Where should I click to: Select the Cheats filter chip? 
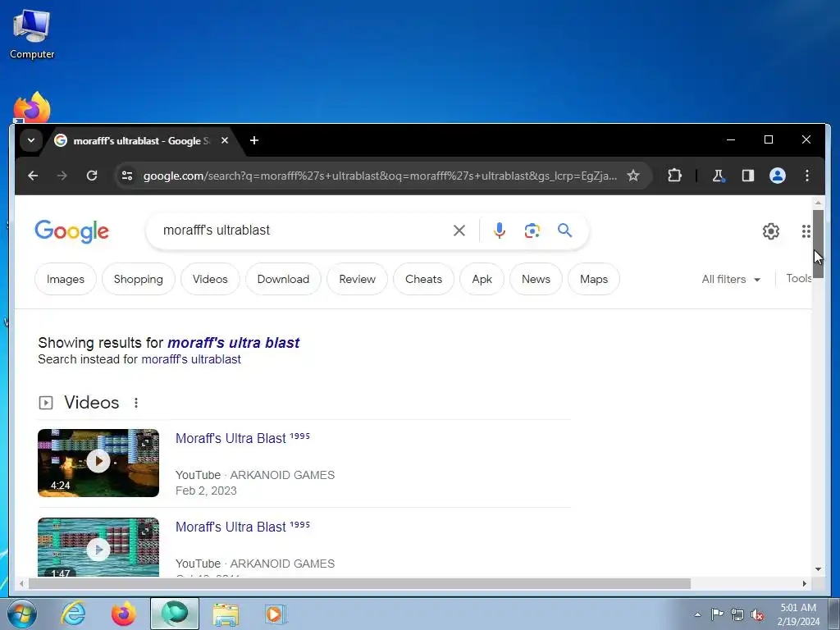[x=423, y=279]
